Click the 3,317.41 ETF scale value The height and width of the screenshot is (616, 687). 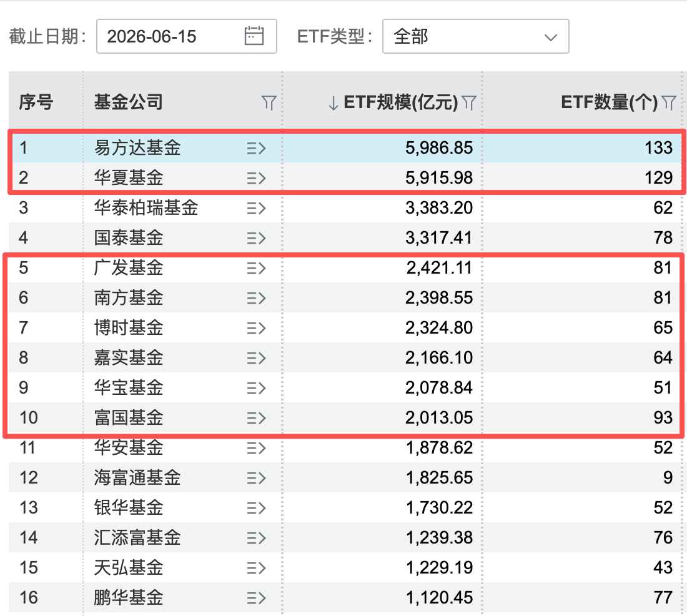point(439,237)
